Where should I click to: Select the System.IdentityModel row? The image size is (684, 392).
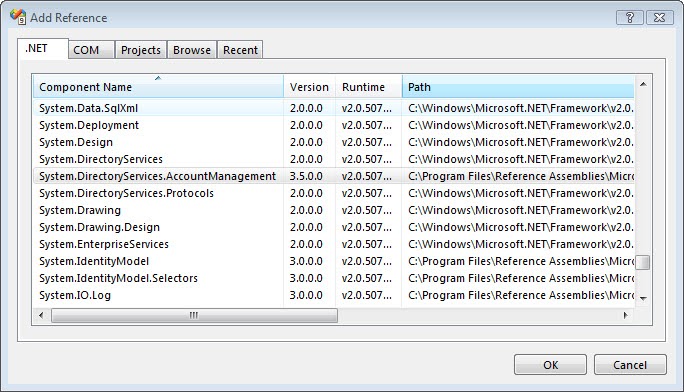click(x=334, y=261)
